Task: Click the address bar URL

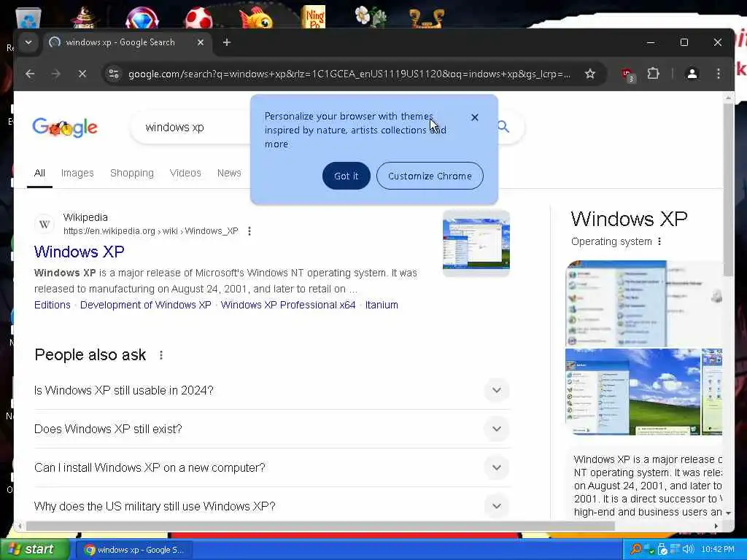Action: tap(349, 74)
